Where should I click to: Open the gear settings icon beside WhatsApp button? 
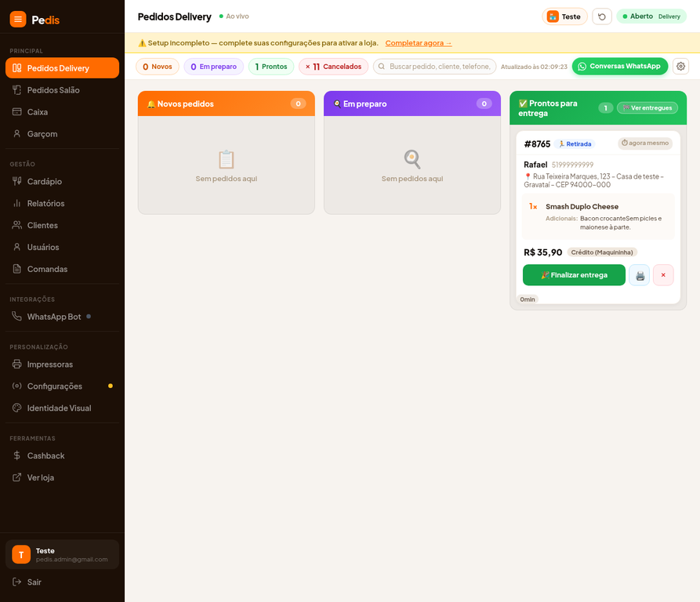pos(680,66)
